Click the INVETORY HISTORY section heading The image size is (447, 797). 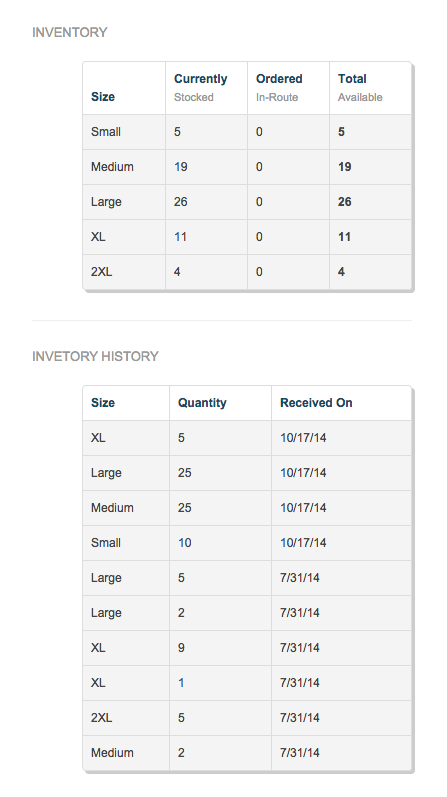coord(95,356)
